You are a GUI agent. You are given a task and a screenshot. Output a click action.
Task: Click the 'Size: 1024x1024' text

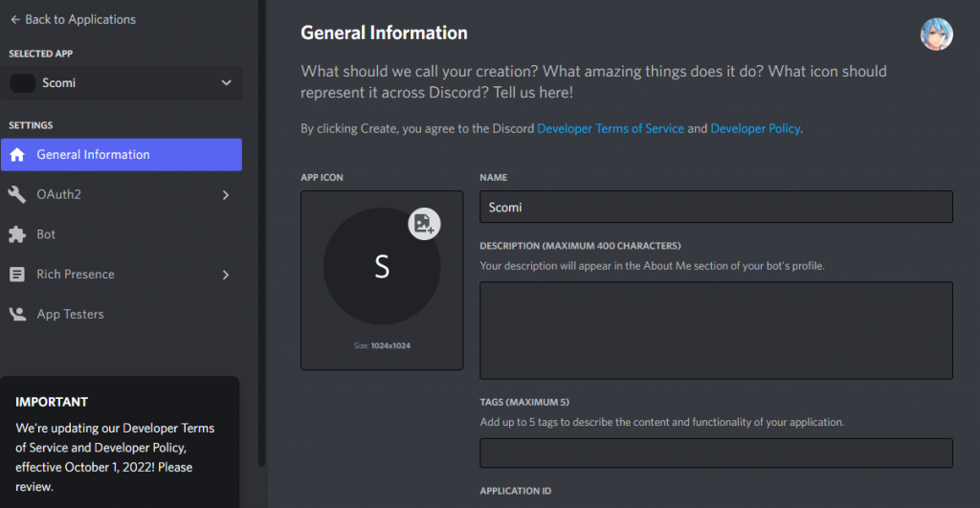382,345
